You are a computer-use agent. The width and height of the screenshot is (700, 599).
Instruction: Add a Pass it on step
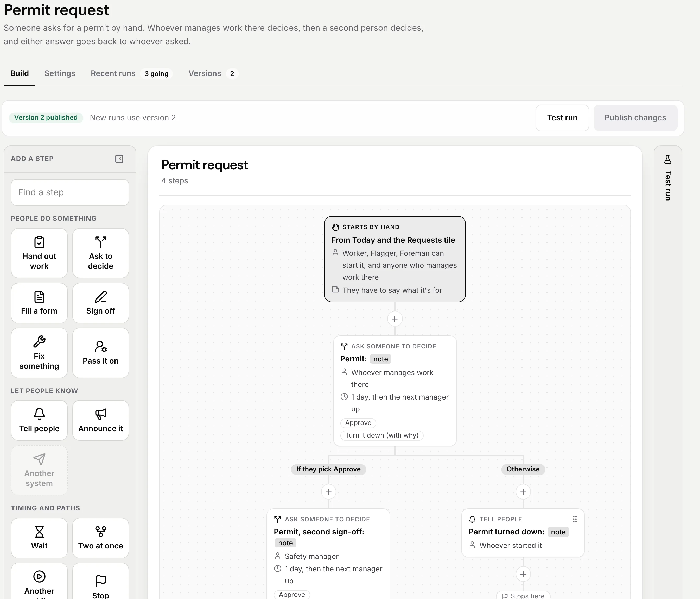click(101, 353)
